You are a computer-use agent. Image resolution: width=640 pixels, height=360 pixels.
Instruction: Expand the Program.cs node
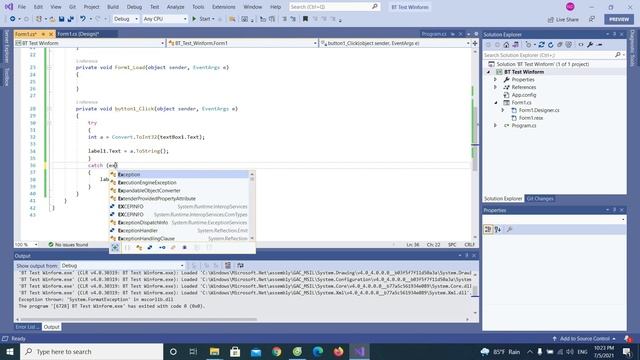pyautogui.click(x=496, y=125)
